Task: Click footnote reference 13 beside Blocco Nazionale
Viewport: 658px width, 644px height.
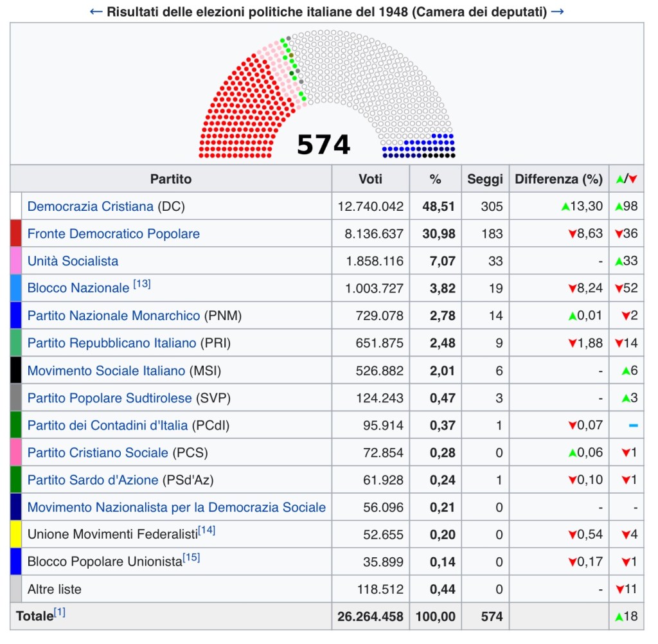Action: (x=142, y=284)
